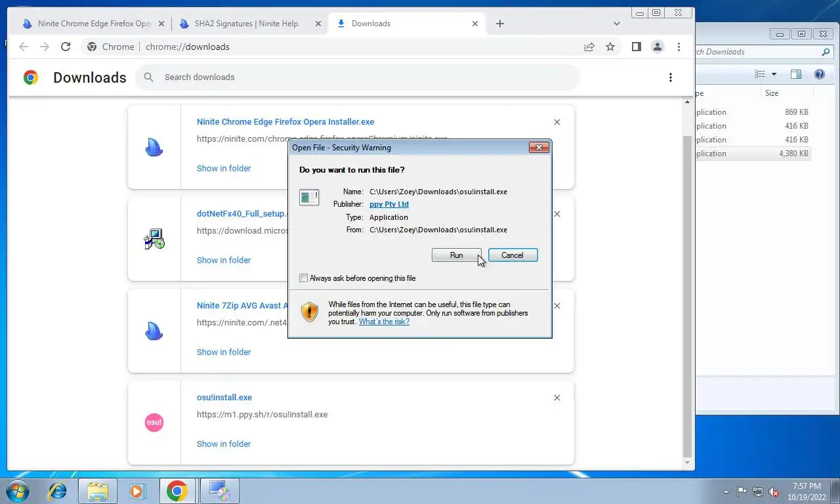Image resolution: width=840 pixels, height=504 pixels.
Task: Open Windows Explorer from the taskbar
Action: click(98, 491)
